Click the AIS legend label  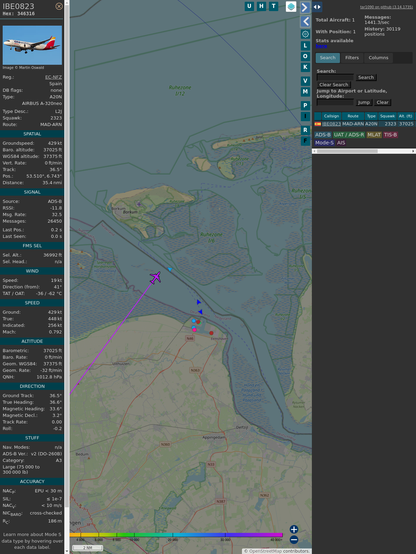coord(341,143)
